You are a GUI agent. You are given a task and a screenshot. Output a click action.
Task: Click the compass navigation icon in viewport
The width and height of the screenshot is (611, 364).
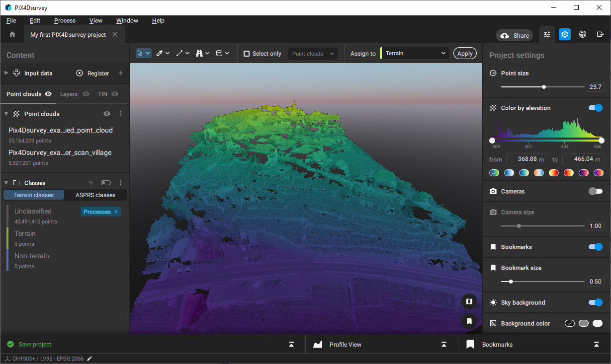tap(469, 301)
